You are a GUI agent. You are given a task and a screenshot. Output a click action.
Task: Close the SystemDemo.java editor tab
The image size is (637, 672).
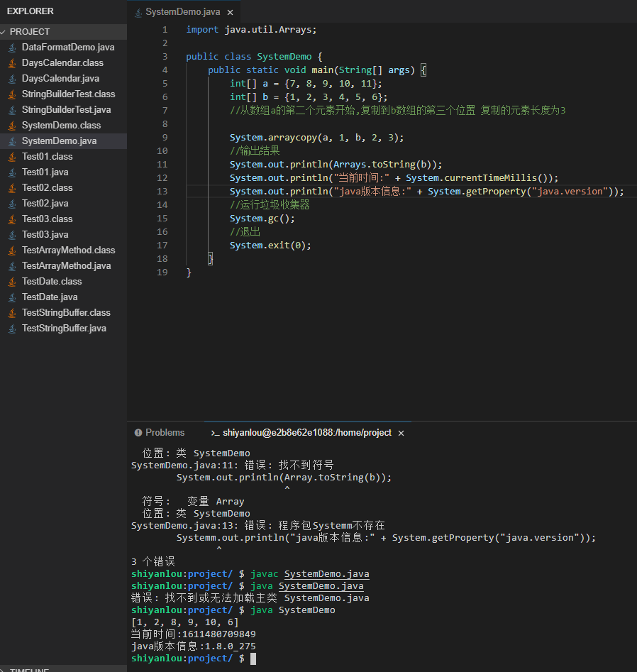(x=230, y=13)
